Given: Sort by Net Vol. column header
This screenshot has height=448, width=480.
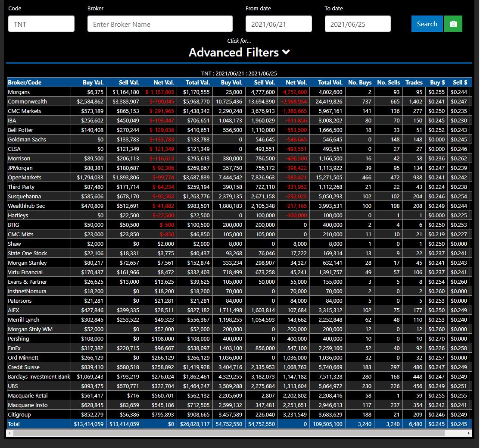Looking at the screenshot, I should 296,82.
